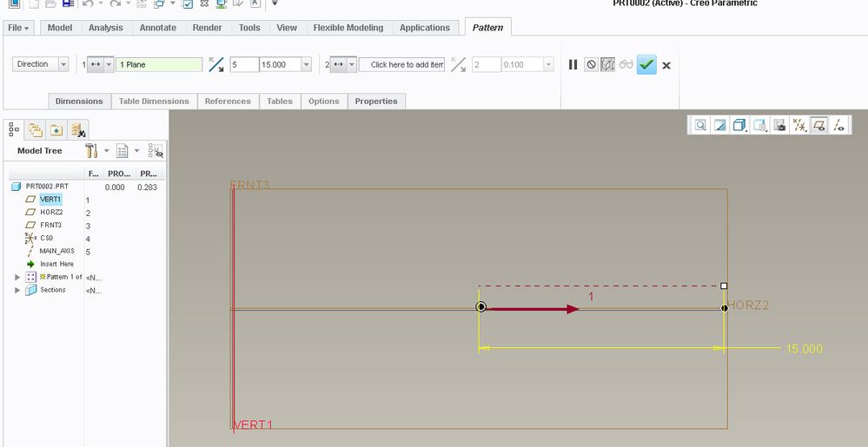Screen dimensions: 868x447
Task: Open the Flexible Modeling tab
Action: point(348,28)
